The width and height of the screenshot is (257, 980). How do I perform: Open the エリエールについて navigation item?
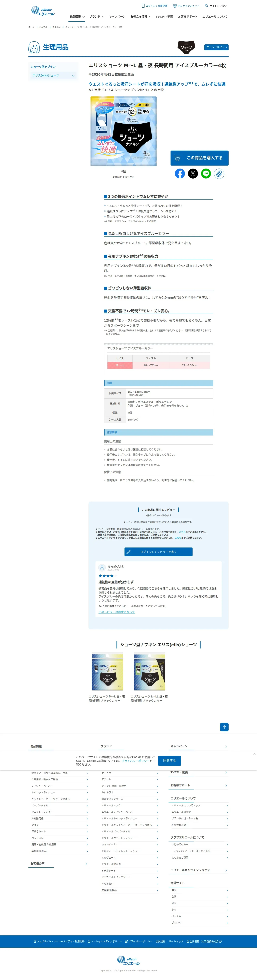(x=215, y=17)
